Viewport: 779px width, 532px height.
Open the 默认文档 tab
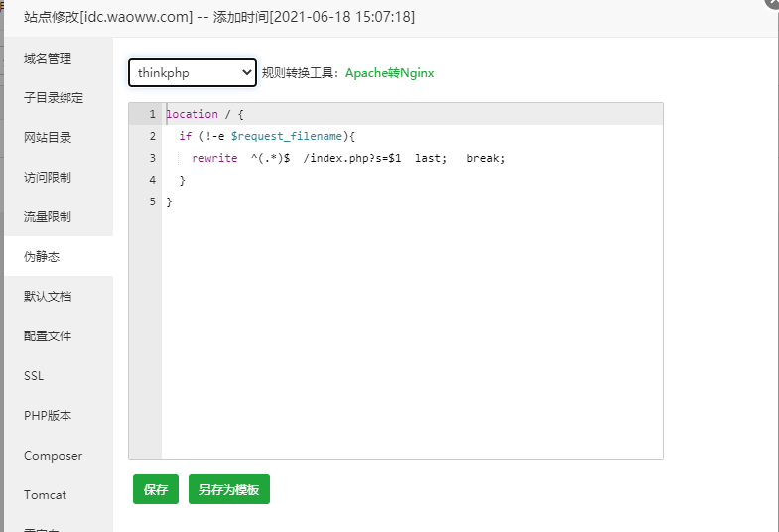click(x=59, y=297)
